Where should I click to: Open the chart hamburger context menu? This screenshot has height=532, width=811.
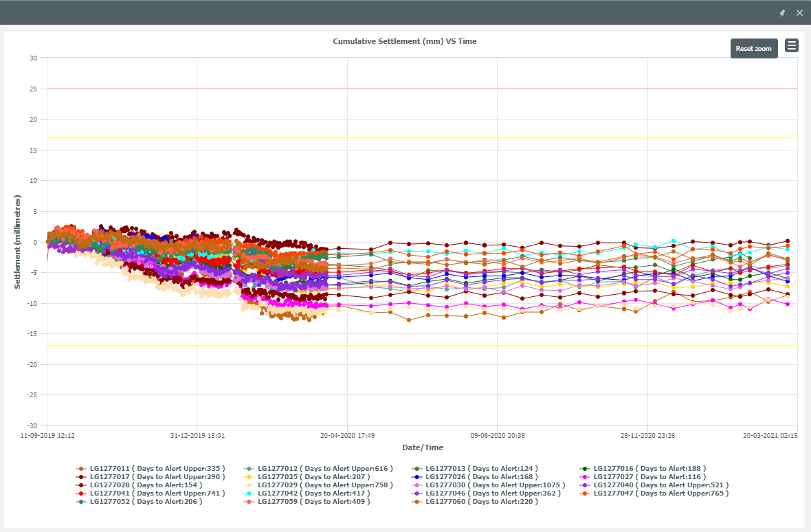(x=791, y=45)
